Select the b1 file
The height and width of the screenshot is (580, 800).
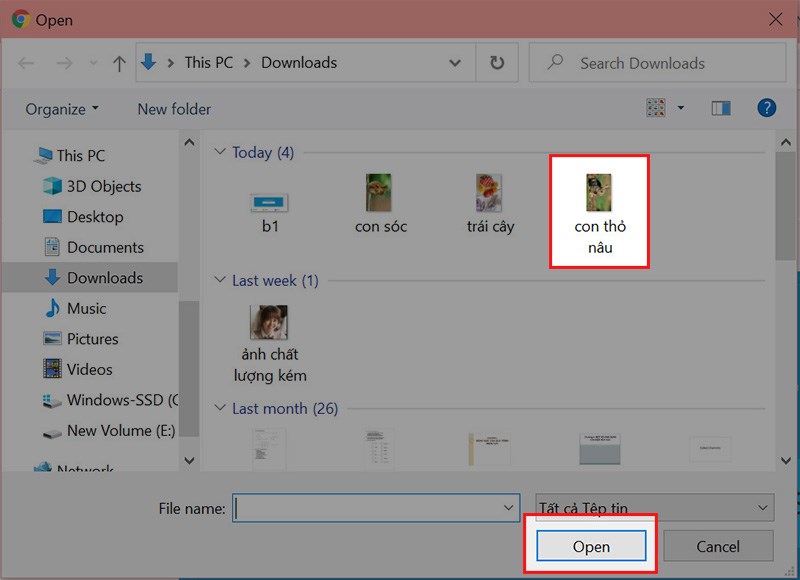(269, 213)
